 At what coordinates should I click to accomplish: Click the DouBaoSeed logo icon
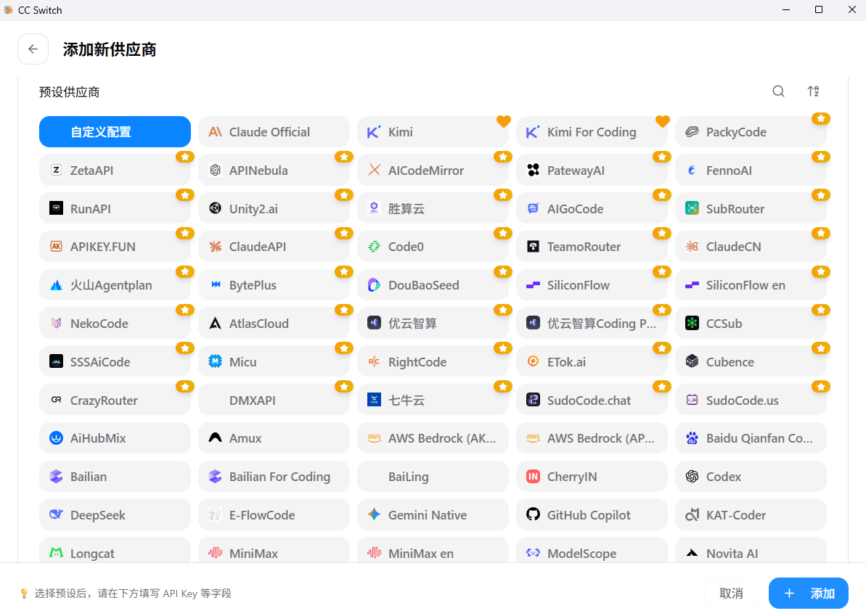[375, 285]
